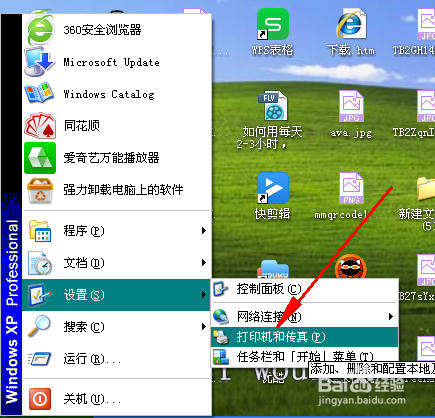The width and height of the screenshot is (435, 418).
Task: Click the 强力卸载电脑上的软件 label text
Action: coord(123,190)
